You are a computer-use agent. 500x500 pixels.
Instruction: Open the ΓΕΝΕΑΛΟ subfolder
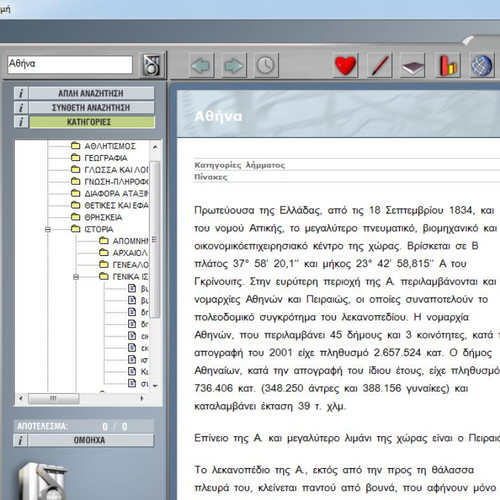(130, 265)
